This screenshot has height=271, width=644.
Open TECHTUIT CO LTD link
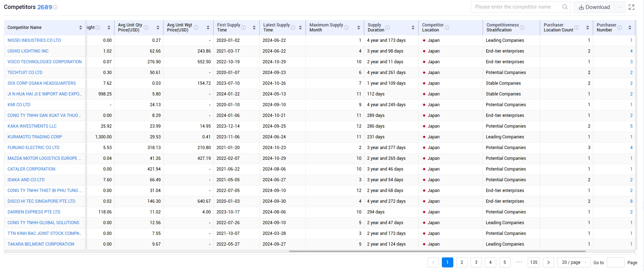click(25, 73)
